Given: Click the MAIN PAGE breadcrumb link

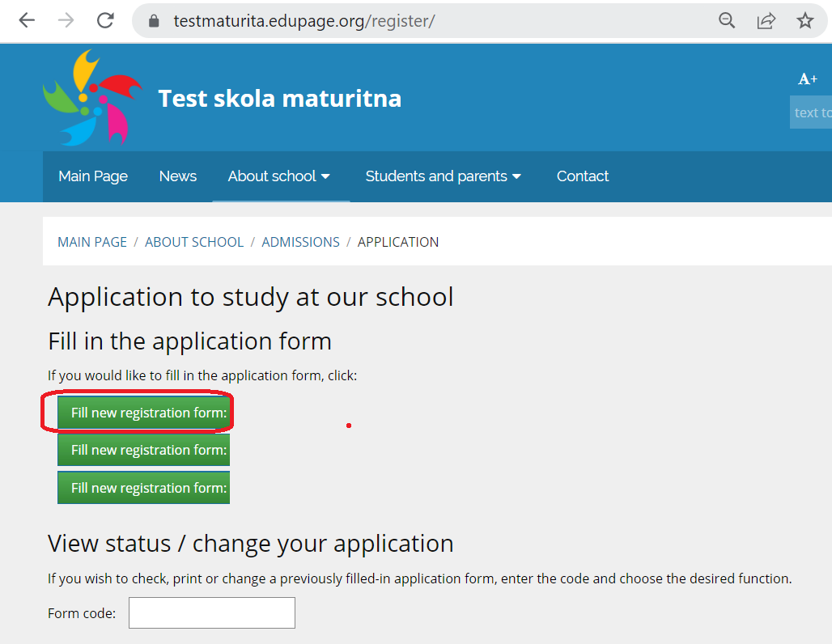Looking at the screenshot, I should point(92,242).
